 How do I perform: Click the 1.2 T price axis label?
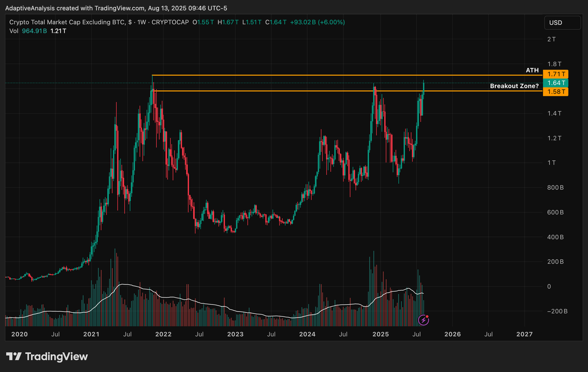pos(554,138)
